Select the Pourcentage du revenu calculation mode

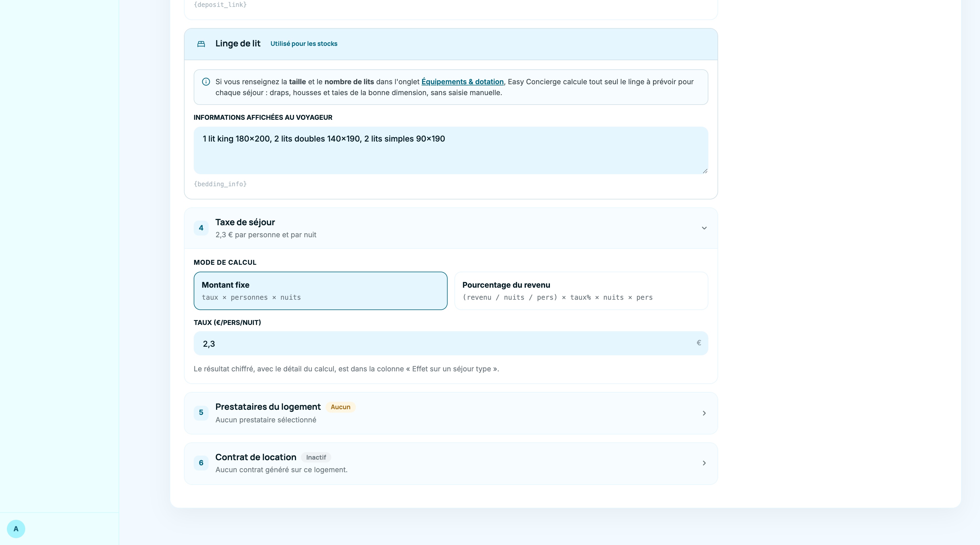pos(581,291)
